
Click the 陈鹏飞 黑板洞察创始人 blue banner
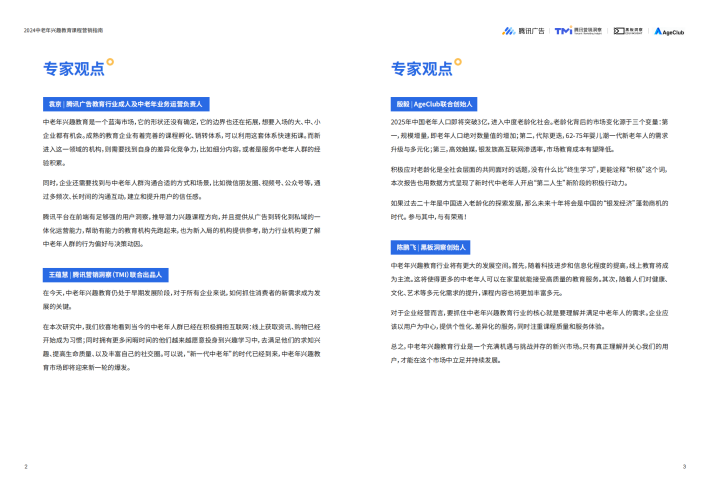(x=430, y=246)
